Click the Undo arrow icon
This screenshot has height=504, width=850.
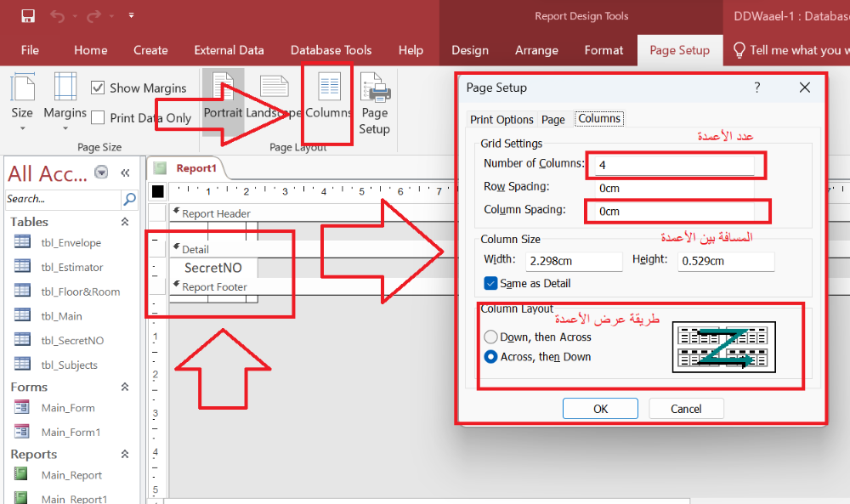point(57,16)
